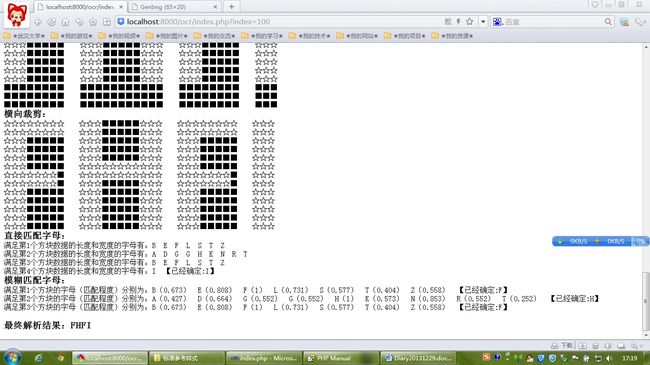Open the extension icon right of search box
This screenshot has height=365, width=650.
(x=624, y=22)
